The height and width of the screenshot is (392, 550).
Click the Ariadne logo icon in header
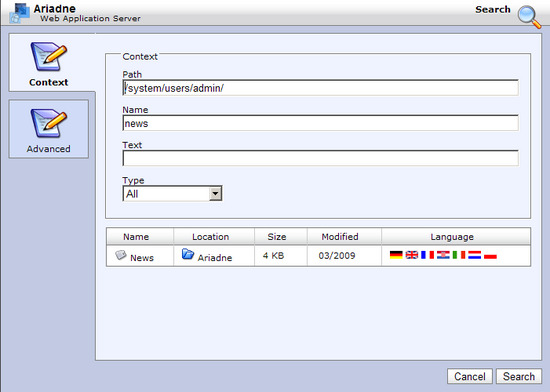pyautogui.click(x=20, y=13)
